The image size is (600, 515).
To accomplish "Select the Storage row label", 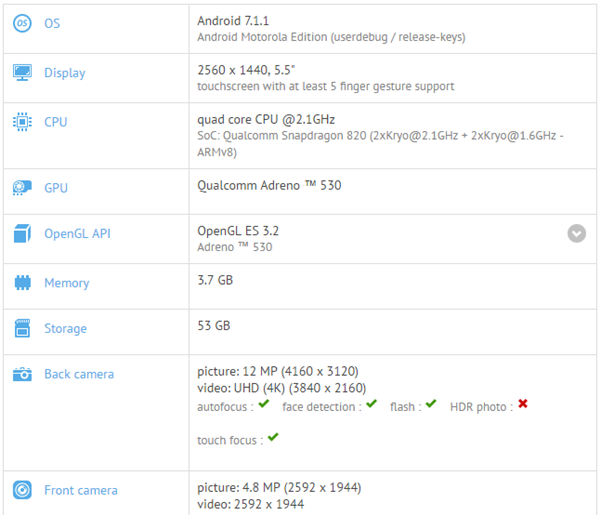I will [x=65, y=328].
